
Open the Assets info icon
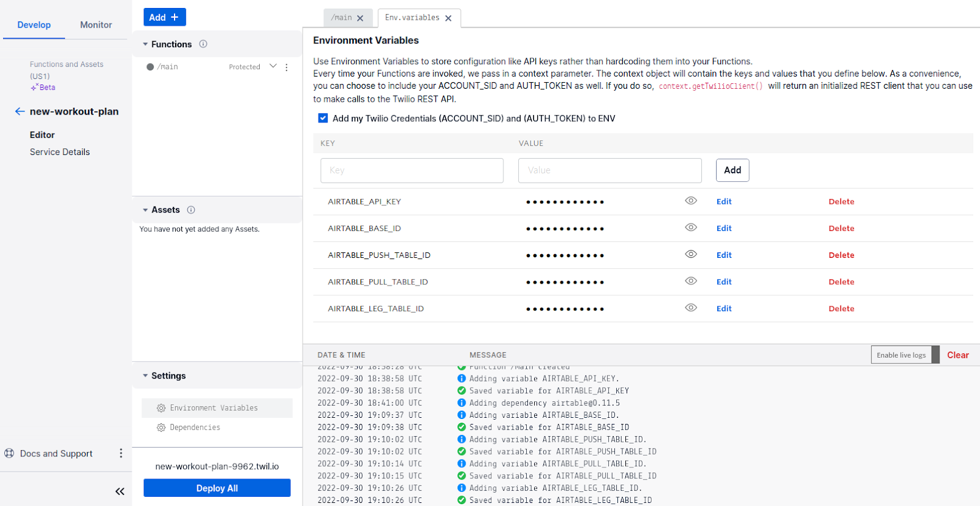click(x=191, y=210)
